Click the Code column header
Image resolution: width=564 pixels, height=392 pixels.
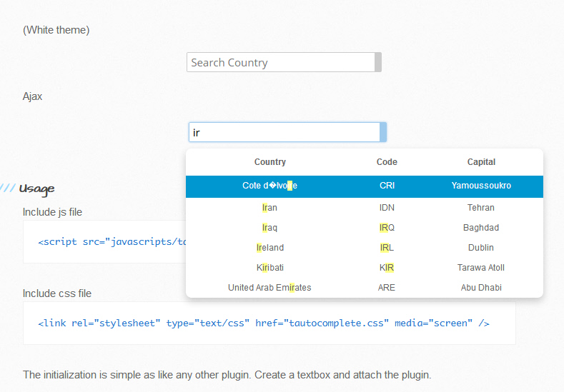387,162
